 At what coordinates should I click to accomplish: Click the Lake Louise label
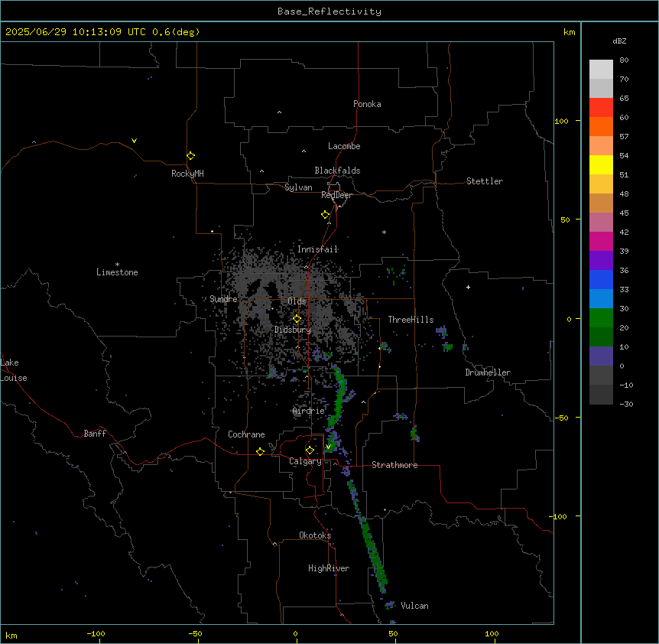coord(14,370)
